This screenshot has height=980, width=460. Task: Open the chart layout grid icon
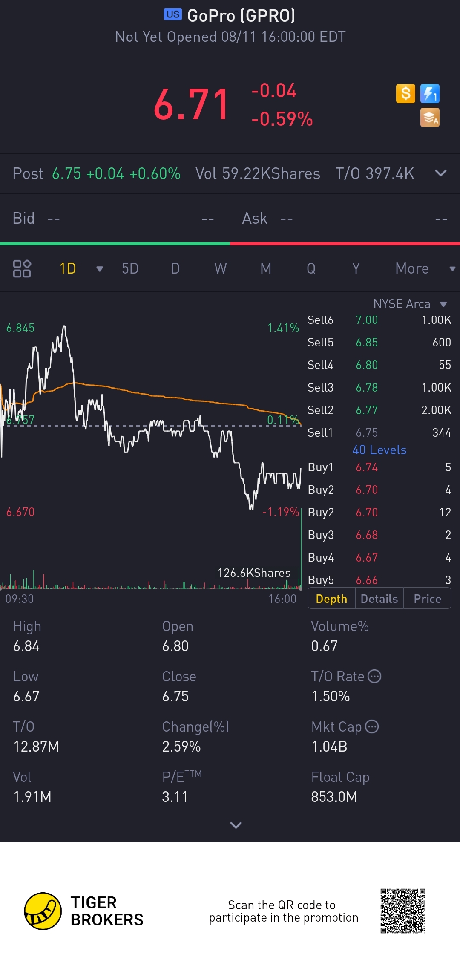tap(22, 268)
